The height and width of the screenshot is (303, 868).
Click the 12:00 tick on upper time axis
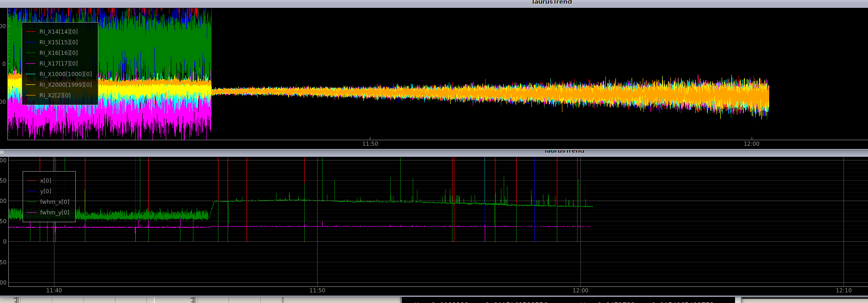pos(751,144)
